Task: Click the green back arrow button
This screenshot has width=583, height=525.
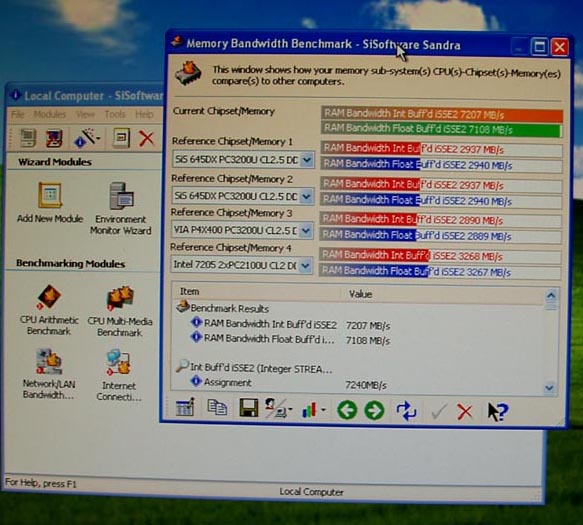Action: [x=347, y=410]
